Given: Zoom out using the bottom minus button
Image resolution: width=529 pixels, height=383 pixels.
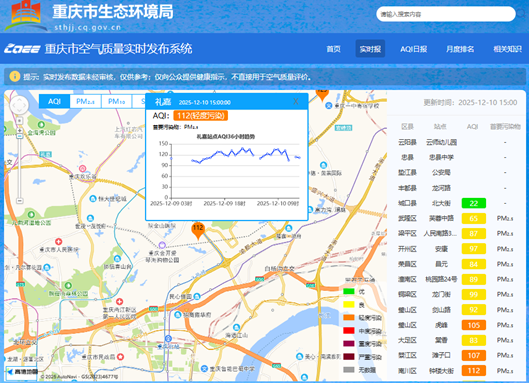Looking at the screenshot, I should (x=20, y=201).
